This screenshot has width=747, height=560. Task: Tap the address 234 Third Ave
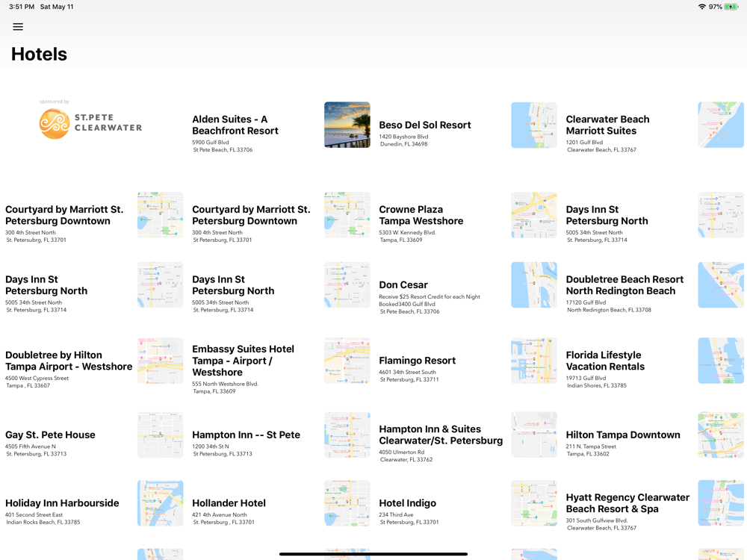pos(396,514)
